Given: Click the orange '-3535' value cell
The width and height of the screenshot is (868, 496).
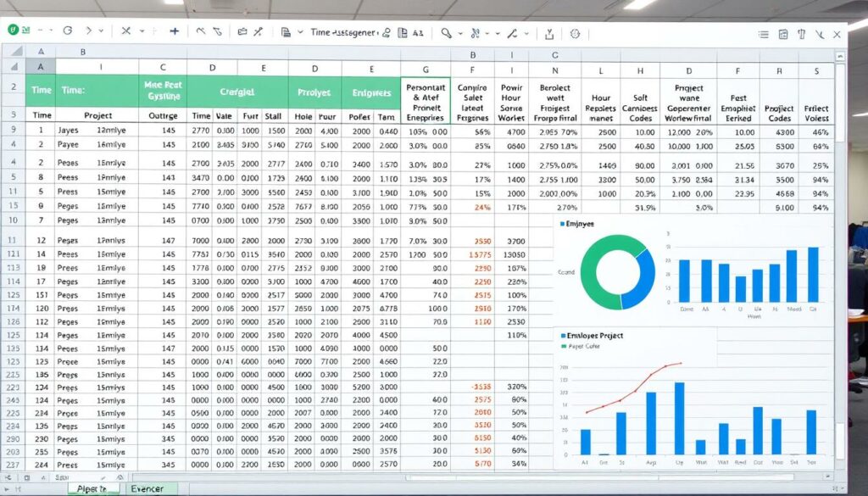Looking at the screenshot, I should coord(481,387).
